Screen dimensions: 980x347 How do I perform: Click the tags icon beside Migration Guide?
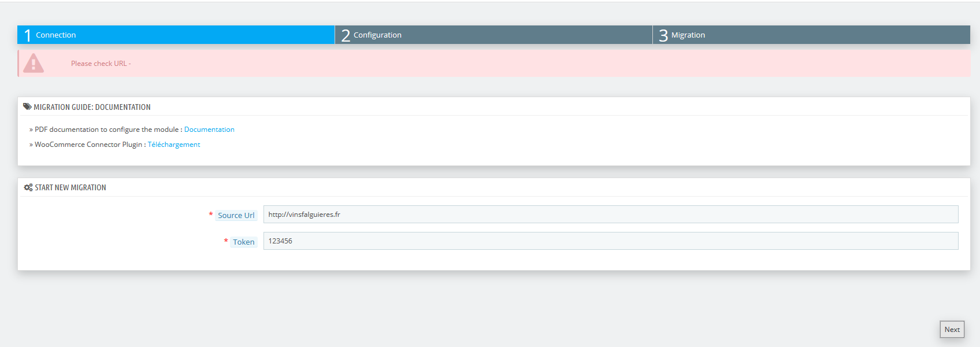(27, 106)
